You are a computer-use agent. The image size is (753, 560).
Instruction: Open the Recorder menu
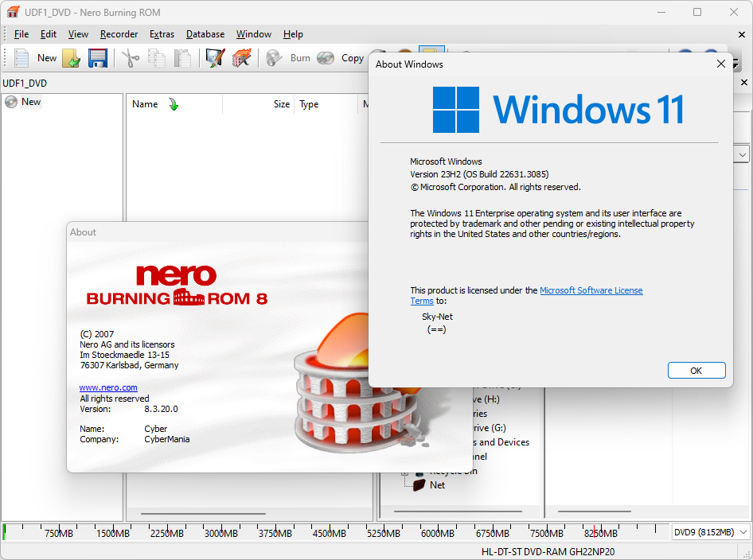(x=119, y=34)
